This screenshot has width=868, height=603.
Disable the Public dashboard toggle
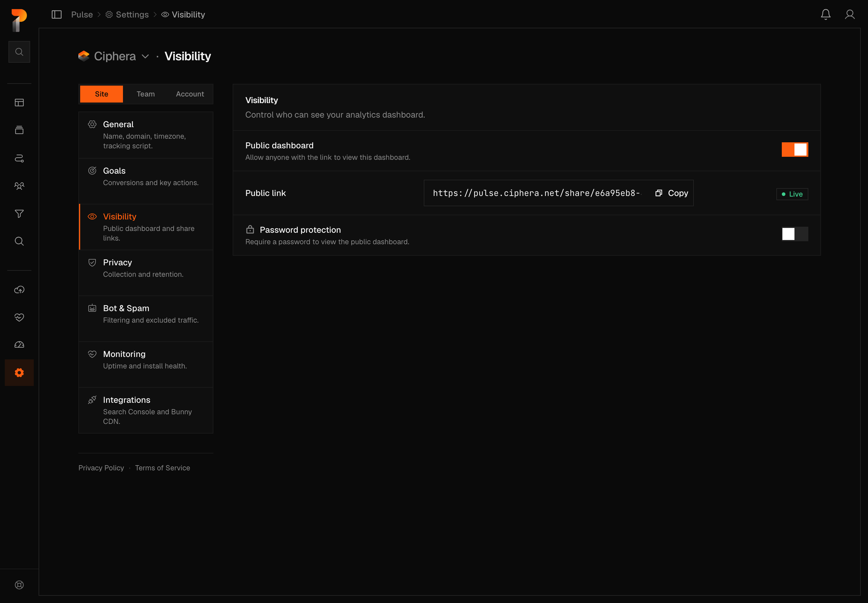[x=795, y=150]
